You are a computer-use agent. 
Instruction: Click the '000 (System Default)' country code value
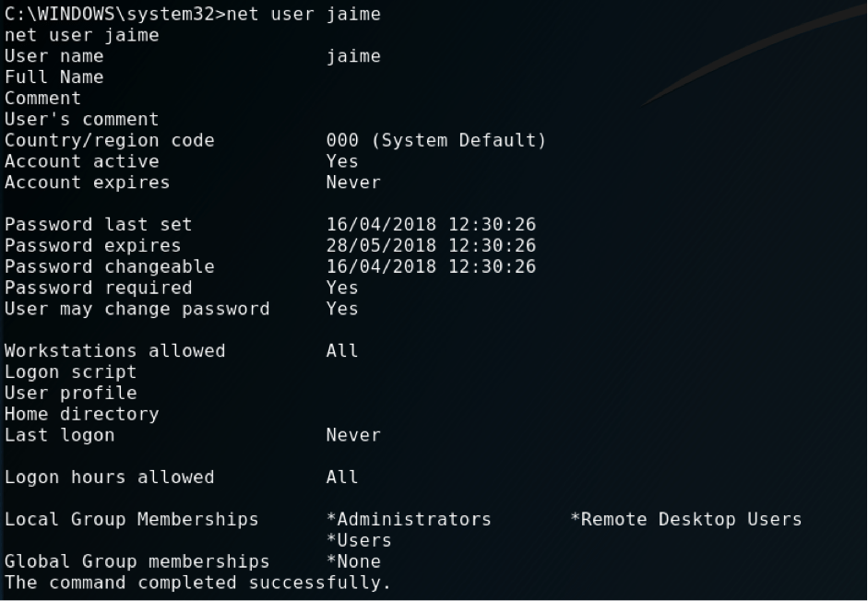coord(435,141)
